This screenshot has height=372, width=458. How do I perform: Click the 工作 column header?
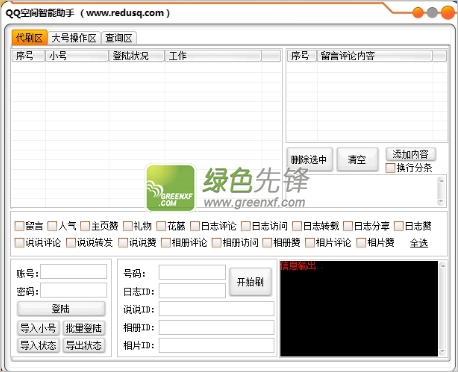(213, 56)
